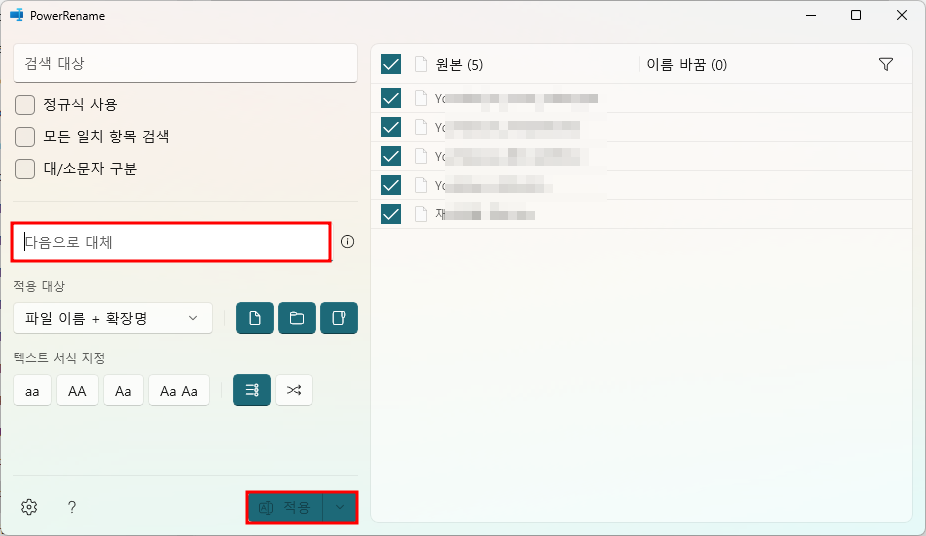Select 'Aa Aa' capitalize each word format
This screenshot has width=926, height=536.
[179, 390]
